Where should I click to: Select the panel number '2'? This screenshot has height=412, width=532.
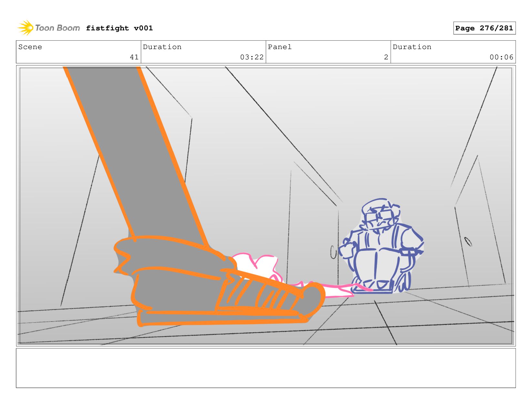tap(386, 57)
